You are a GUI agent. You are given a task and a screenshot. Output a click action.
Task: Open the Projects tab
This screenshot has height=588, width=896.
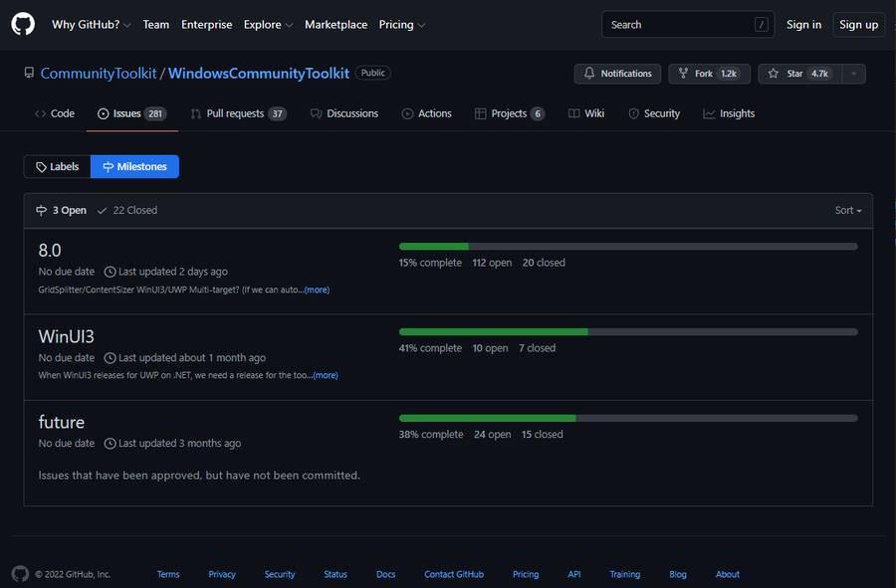[509, 113]
